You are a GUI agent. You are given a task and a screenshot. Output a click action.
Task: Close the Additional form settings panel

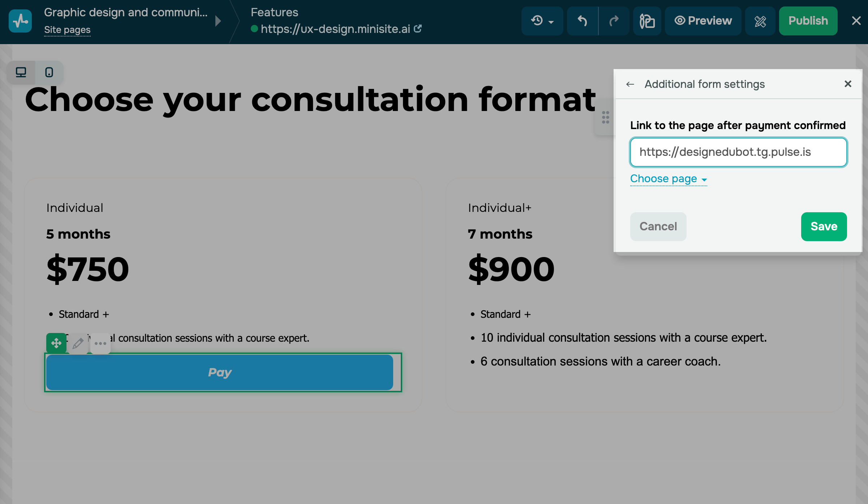[x=848, y=84]
